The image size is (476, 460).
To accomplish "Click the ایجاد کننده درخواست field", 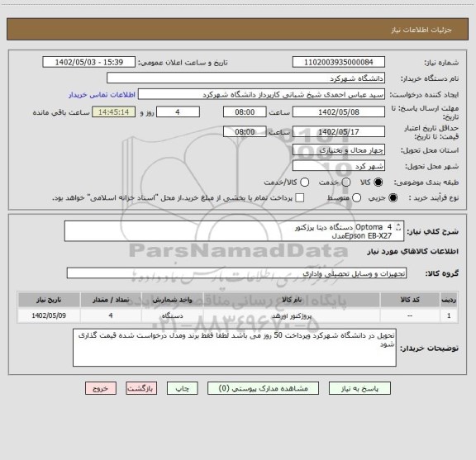I will [261, 95].
